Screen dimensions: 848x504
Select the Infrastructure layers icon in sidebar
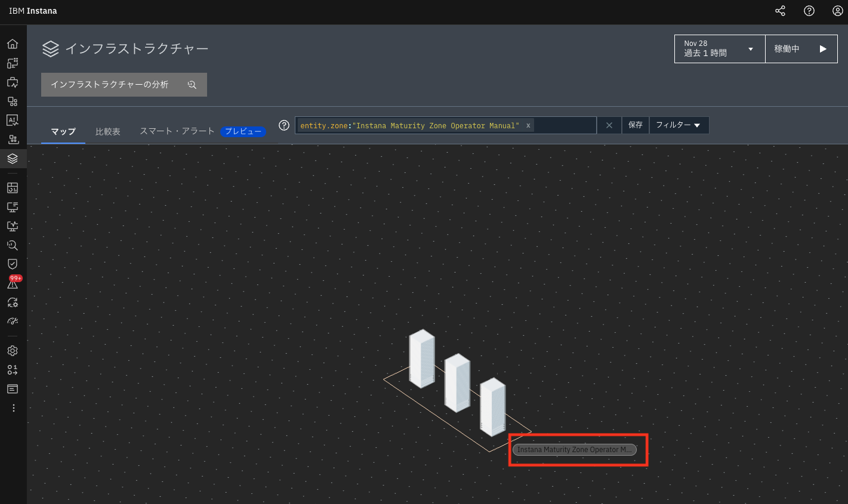pyautogui.click(x=13, y=159)
